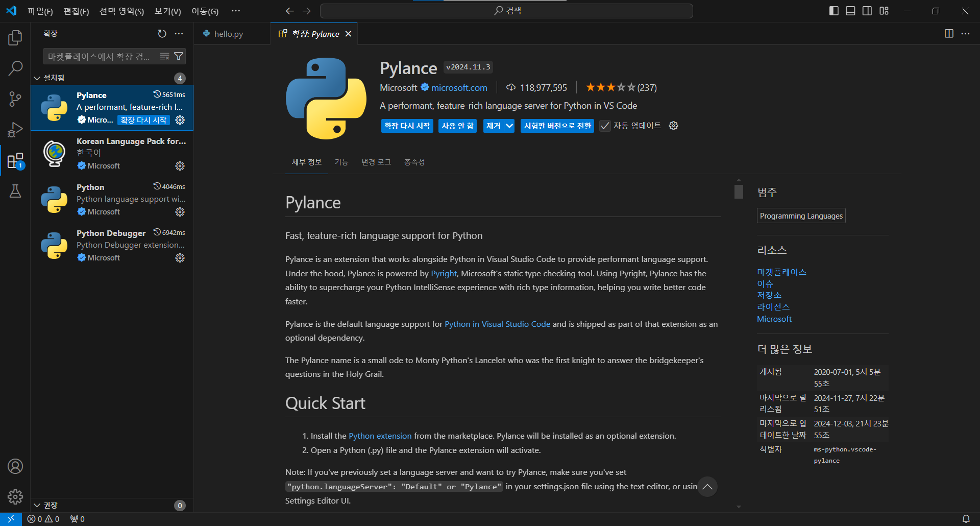Click the readme vertical scrollbar thumb
The image size is (980, 526).
(x=739, y=192)
